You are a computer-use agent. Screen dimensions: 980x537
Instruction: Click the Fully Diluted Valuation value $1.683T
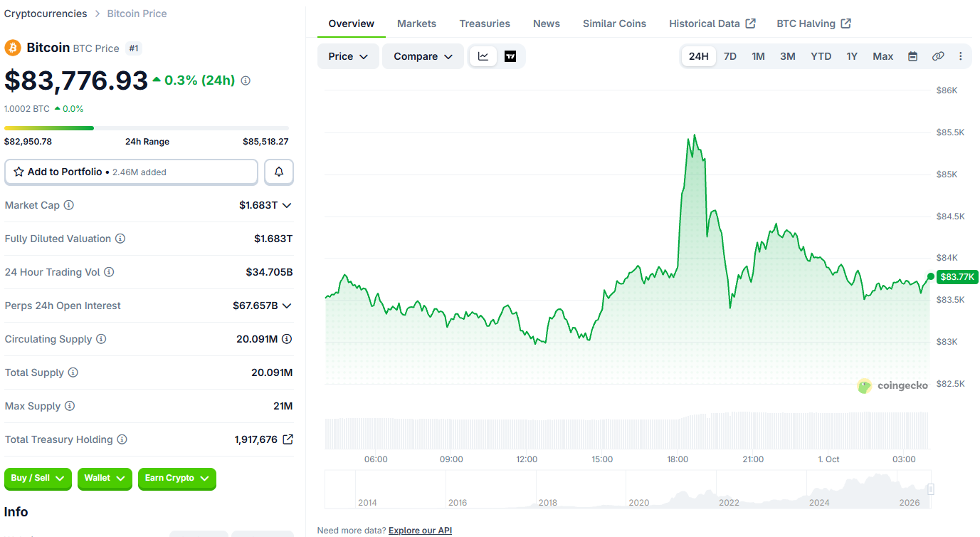[273, 239]
